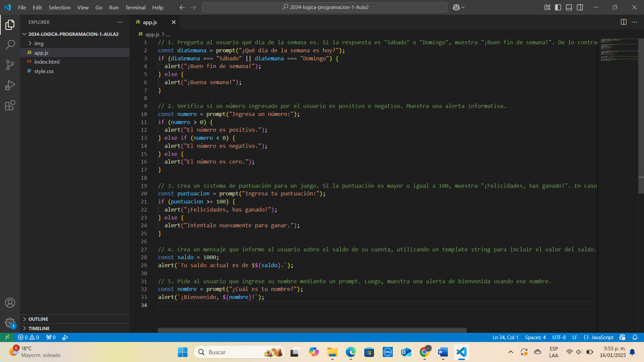The width and height of the screenshot is (644, 362).
Task: Expand the OUTLINE section
Action: [38, 319]
